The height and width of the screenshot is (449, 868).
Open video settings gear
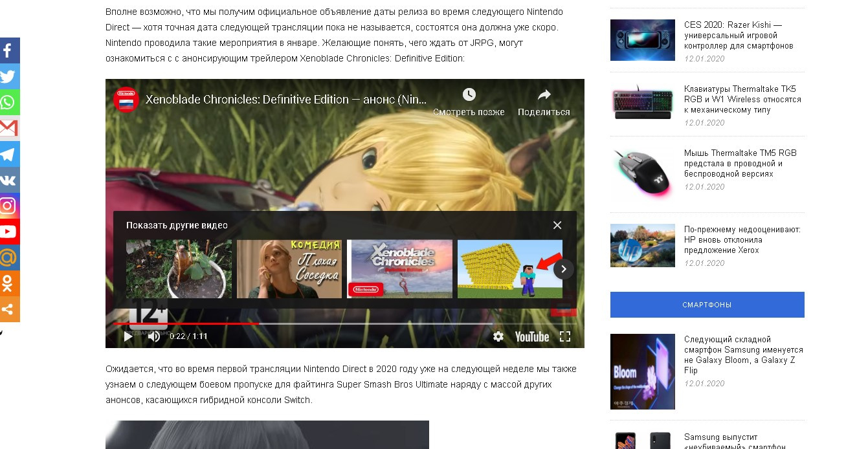point(498,336)
